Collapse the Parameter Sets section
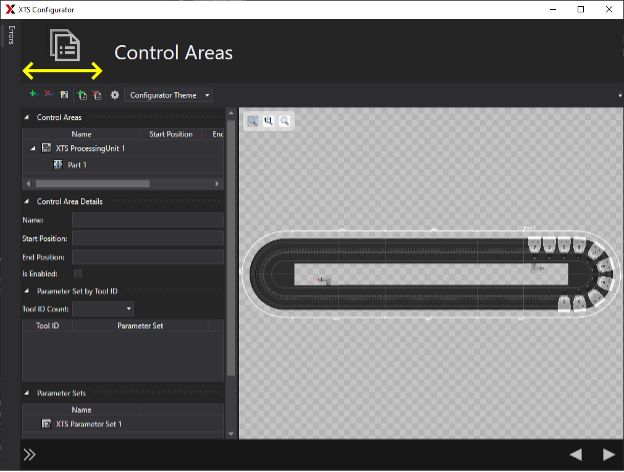Screen dimensions: 624x472 pos(27,393)
